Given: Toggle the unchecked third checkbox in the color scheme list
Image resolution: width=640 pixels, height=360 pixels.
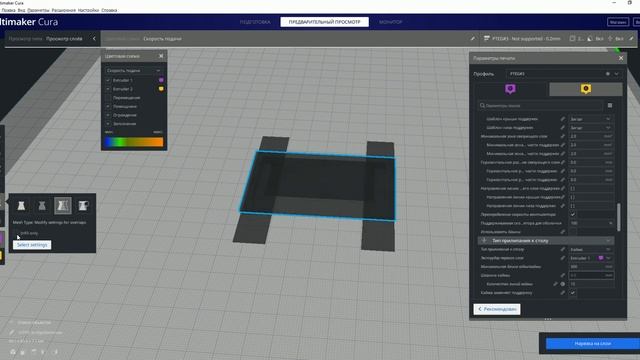Looking at the screenshot, I should pos(108,98).
